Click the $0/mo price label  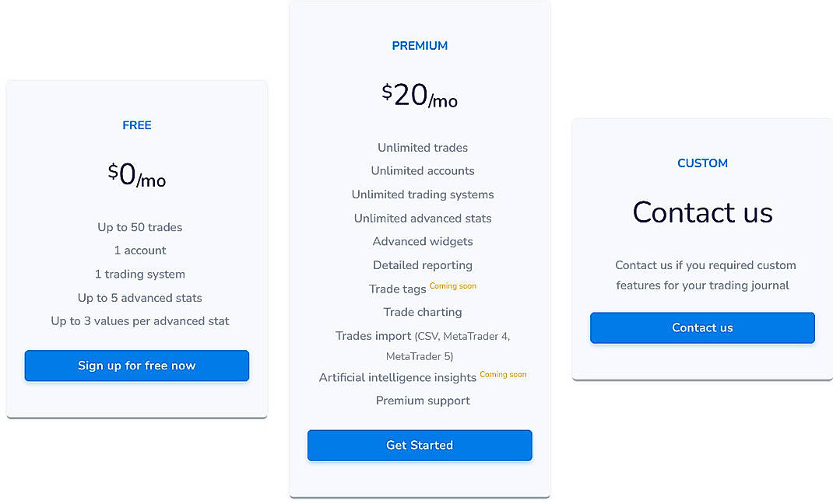(136, 177)
